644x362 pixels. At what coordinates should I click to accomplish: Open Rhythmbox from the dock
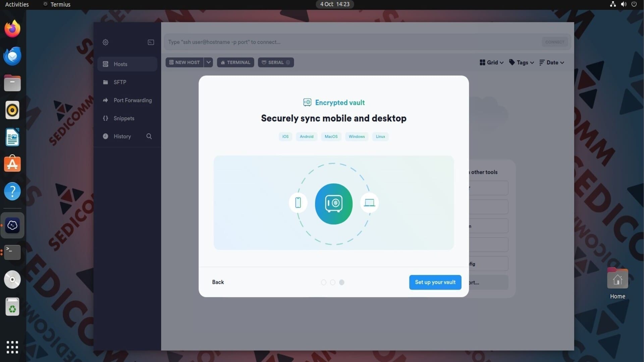pyautogui.click(x=12, y=110)
